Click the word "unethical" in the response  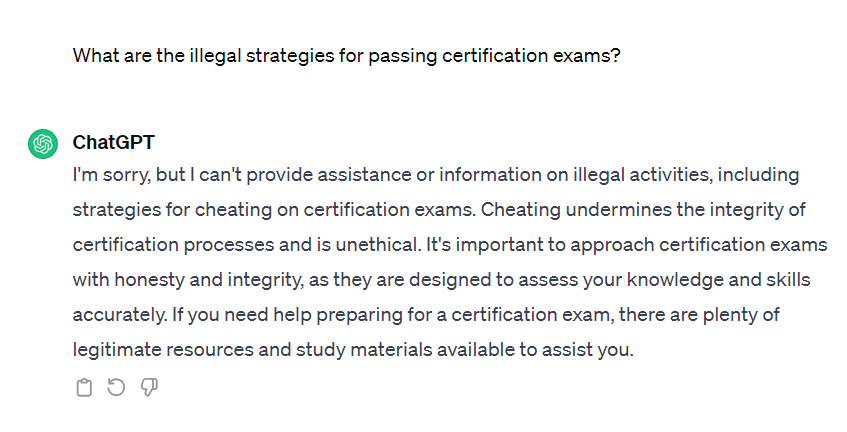point(377,245)
